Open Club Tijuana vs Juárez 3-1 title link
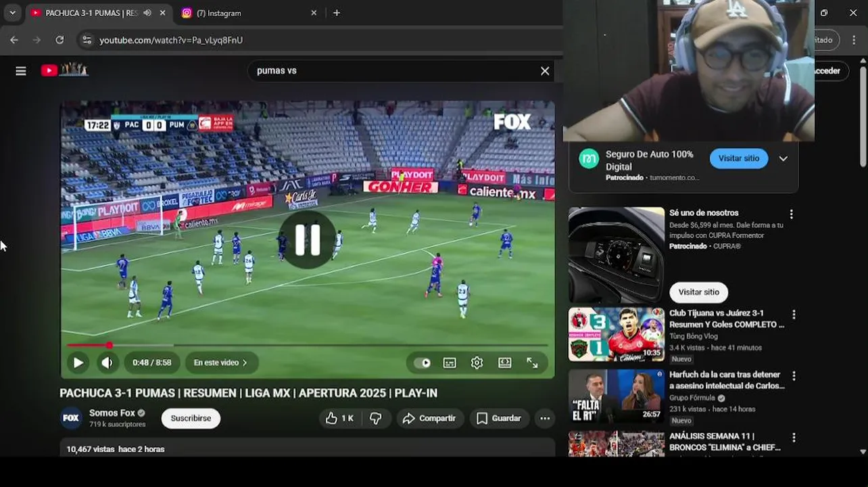Image resolution: width=868 pixels, height=487 pixels. [727, 319]
